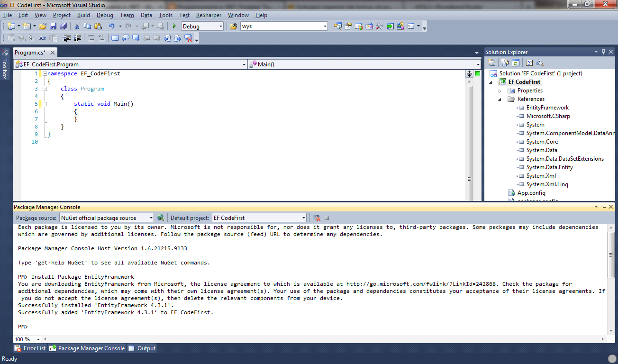Open the Toolbox via the hammer-wrench icon
This screenshot has height=364, width=618.
tap(379, 26)
